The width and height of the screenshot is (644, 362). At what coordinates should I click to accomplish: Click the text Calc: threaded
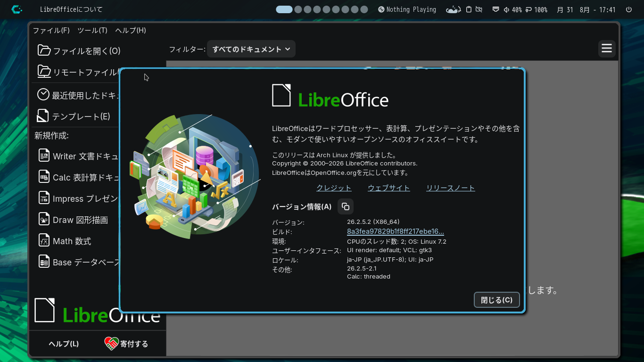pos(369,277)
